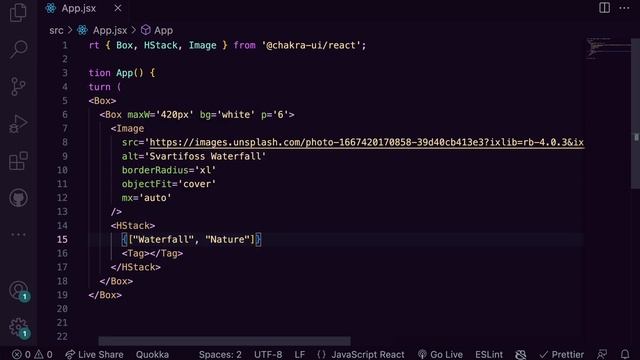Click the <Image tag on line 7
Screen dimensions: 640x360
[x=127, y=129]
